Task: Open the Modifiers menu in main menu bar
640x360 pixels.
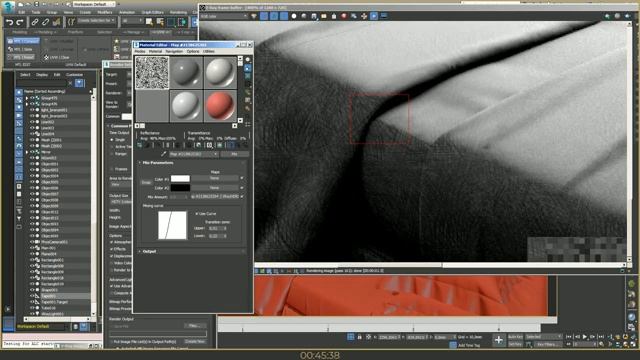Action: 105,13
